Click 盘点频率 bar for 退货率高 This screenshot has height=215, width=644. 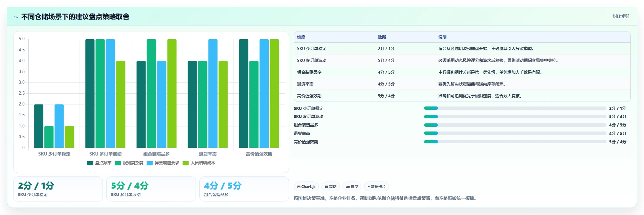(192, 104)
